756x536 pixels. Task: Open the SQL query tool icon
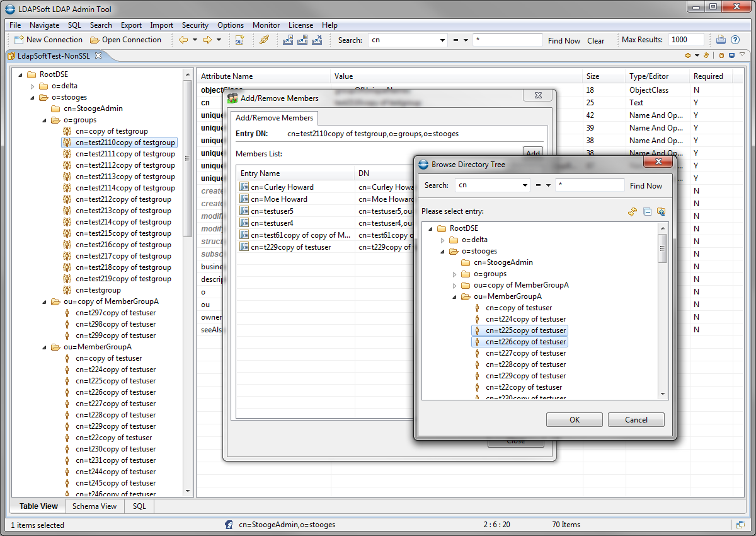tap(239, 40)
